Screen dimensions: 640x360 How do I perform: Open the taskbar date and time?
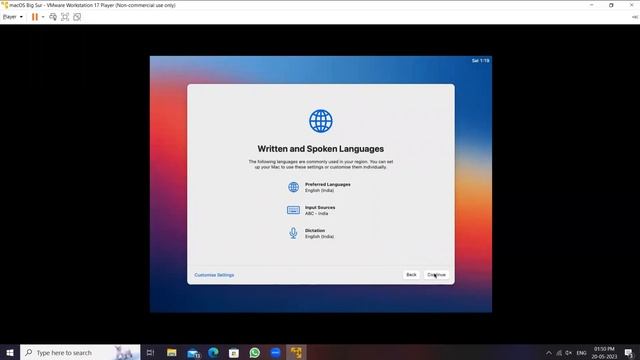tap(604, 353)
